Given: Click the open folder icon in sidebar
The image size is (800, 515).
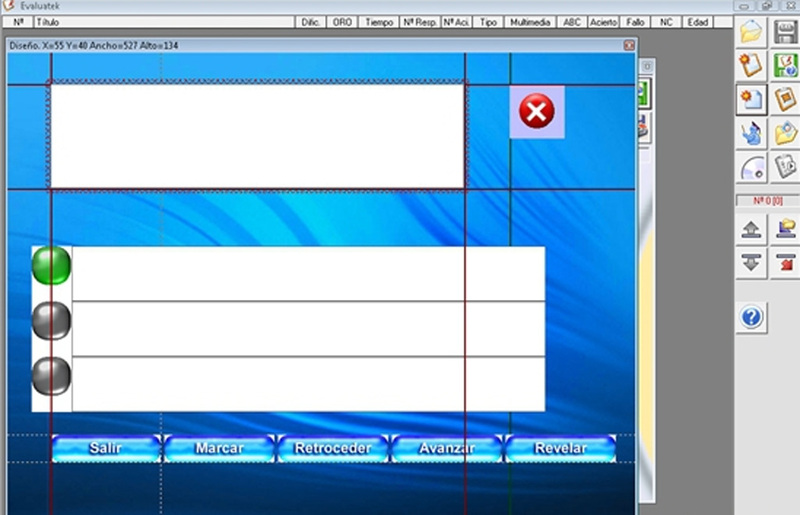Looking at the screenshot, I should click(752, 32).
